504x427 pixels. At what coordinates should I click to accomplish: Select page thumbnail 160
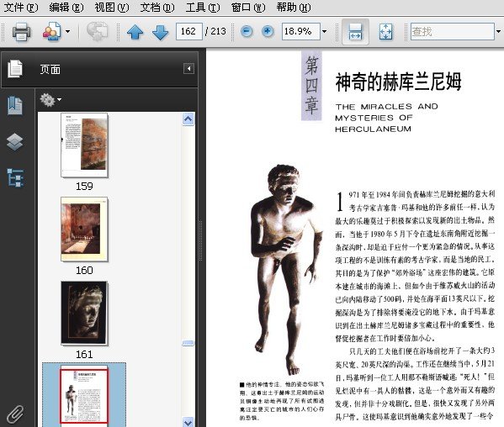click(84, 229)
